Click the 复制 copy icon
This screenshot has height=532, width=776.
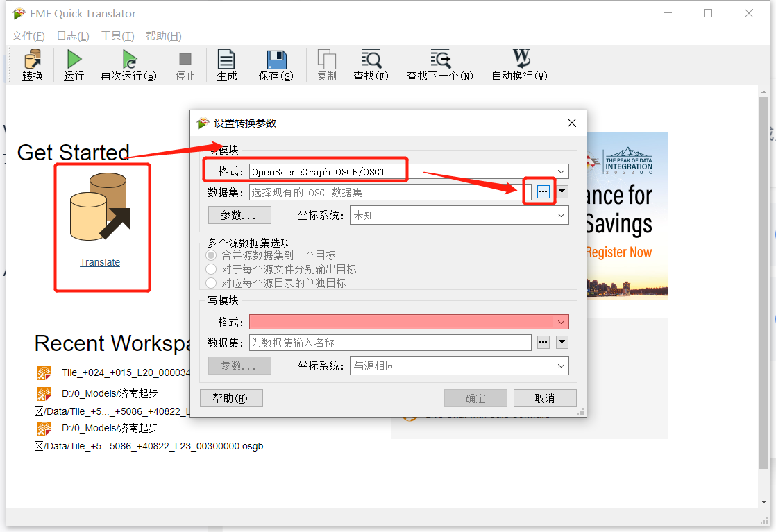pyautogui.click(x=327, y=65)
